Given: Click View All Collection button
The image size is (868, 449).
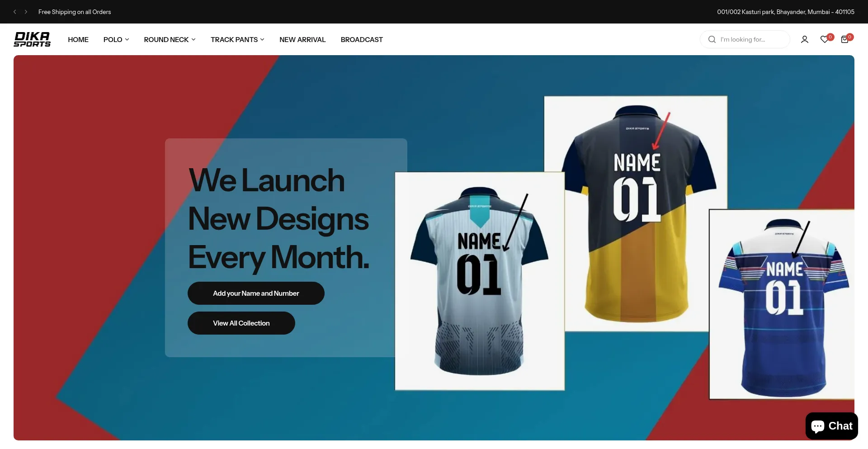Looking at the screenshot, I should click(x=241, y=323).
